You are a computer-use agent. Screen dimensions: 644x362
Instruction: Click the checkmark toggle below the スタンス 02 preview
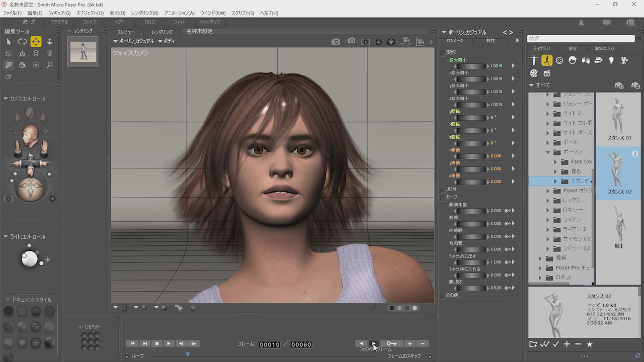(556, 345)
